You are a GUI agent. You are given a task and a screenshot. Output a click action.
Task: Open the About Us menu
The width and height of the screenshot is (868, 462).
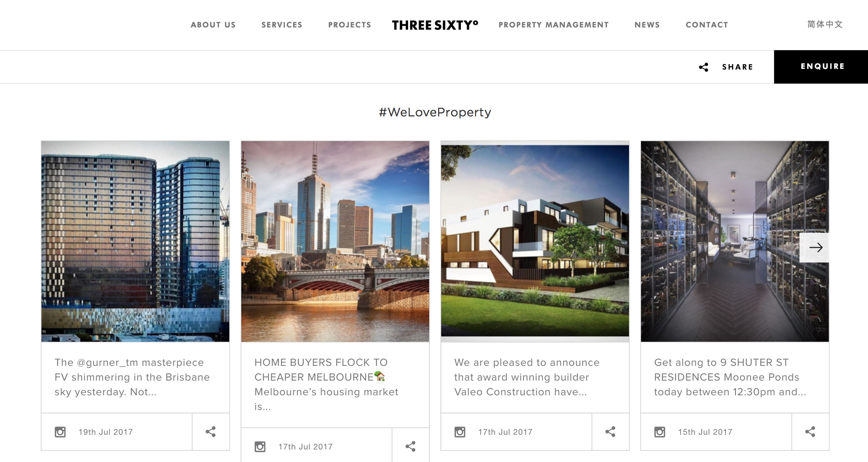coord(213,25)
